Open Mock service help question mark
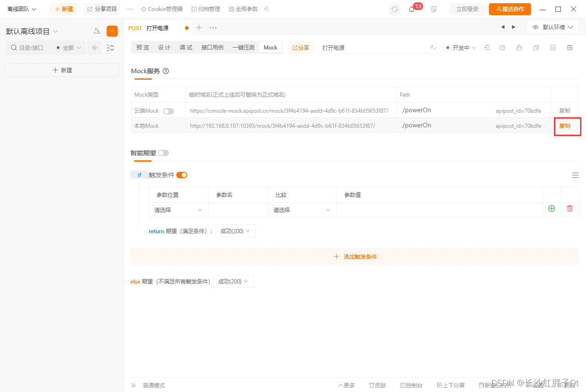This screenshot has height=392, width=586. point(166,71)
